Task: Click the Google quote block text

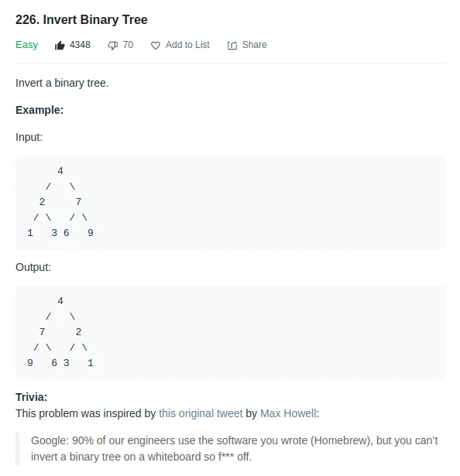Action: tap(234, 448)
